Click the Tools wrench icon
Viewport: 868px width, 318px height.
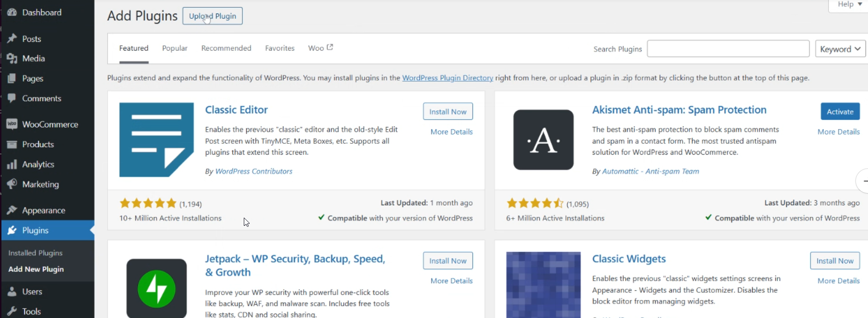(12, 311)
